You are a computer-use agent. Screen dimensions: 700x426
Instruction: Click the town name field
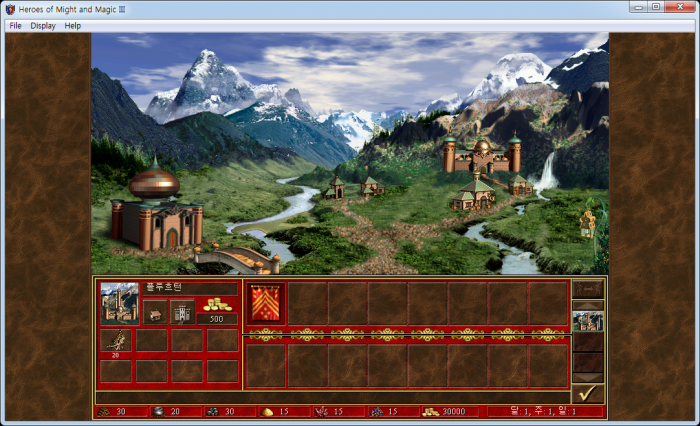pos(190,288)
